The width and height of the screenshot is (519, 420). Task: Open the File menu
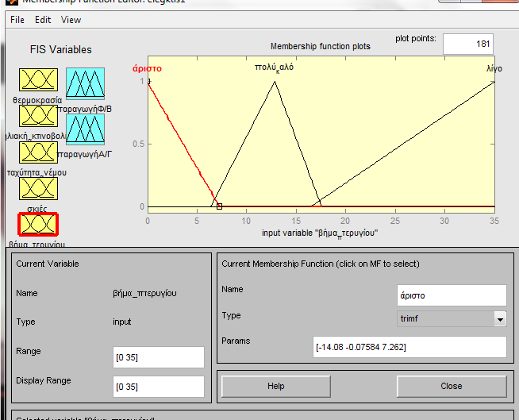pos(17,20)
